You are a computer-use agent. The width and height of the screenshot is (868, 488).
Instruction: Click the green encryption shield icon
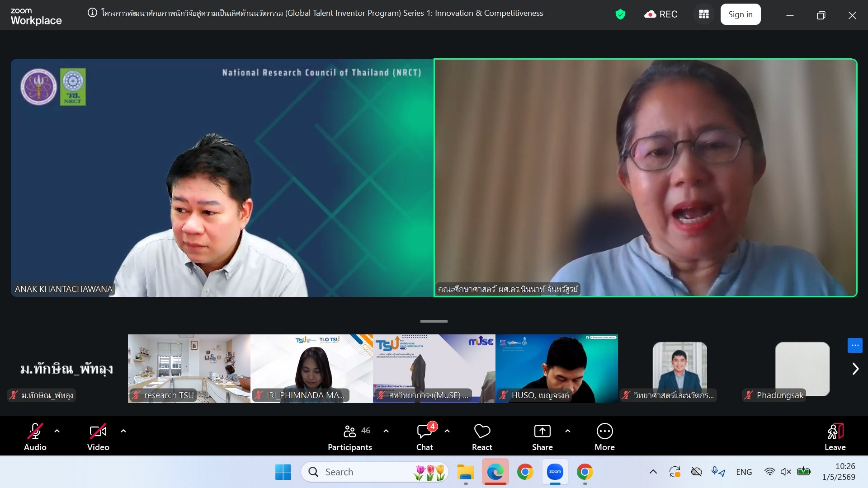[620, 14]
